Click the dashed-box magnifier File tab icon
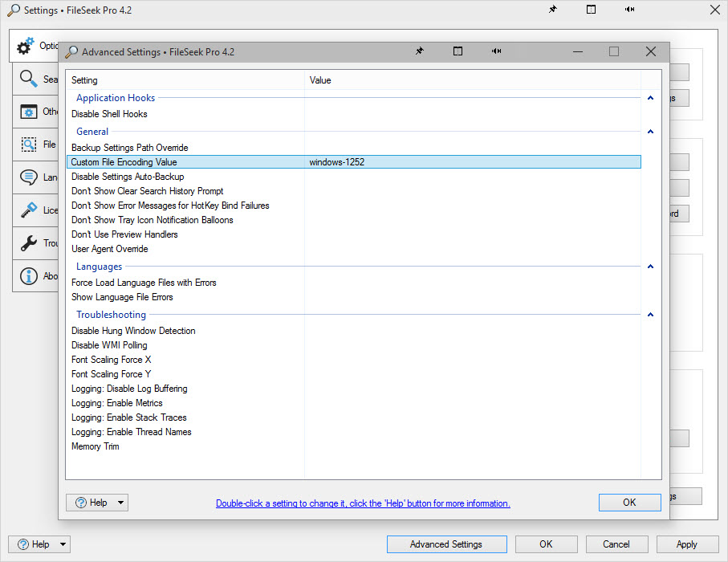This screenshot has height=562, width=728. coord(29,145)
